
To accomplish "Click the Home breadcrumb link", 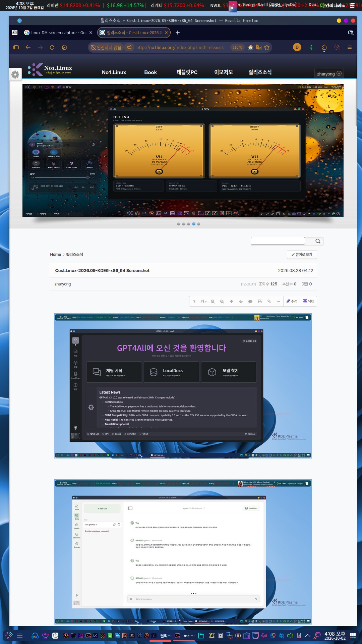I will [56, 255].
